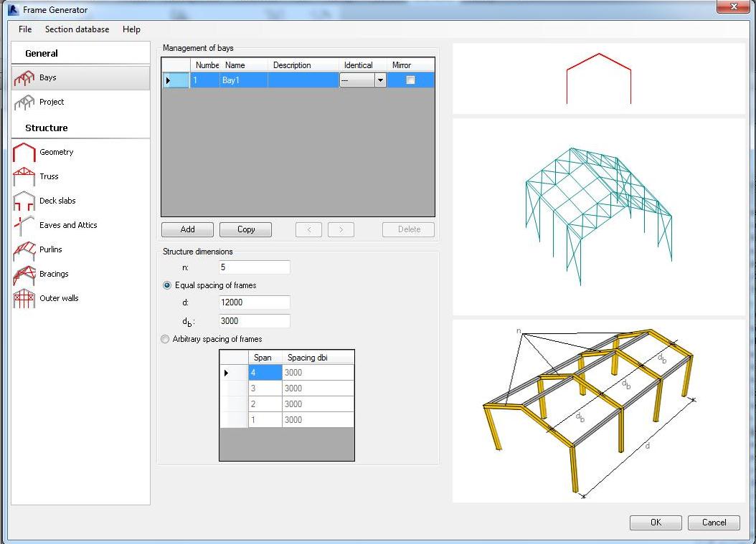Screen dimensions: 756x544
Task: Select the Purlins icon
Action: 24,249
